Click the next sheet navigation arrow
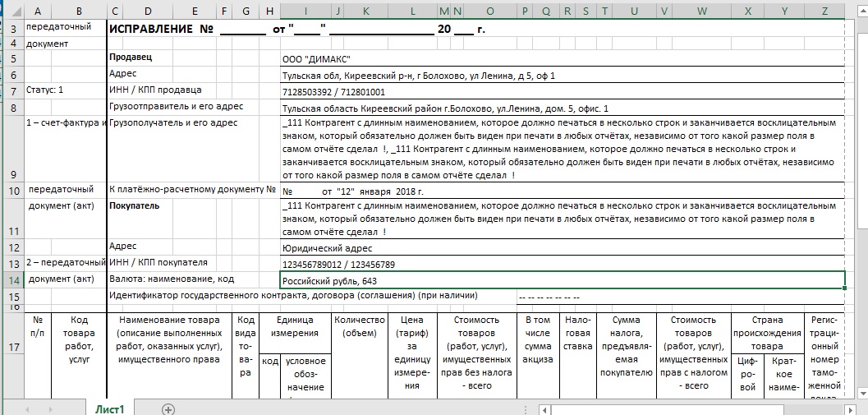Image resolution: width=868 pixels, height=415 pixels. point(52,408)
